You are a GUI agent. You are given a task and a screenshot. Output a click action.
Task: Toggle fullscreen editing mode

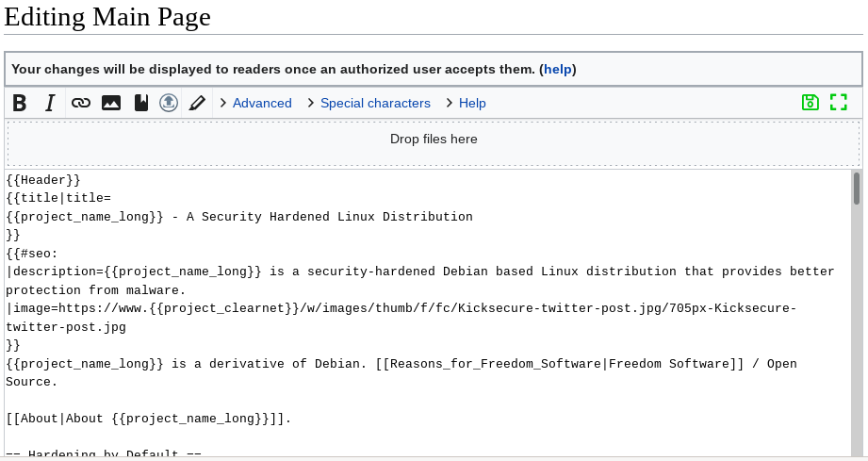tap(839, 103)
